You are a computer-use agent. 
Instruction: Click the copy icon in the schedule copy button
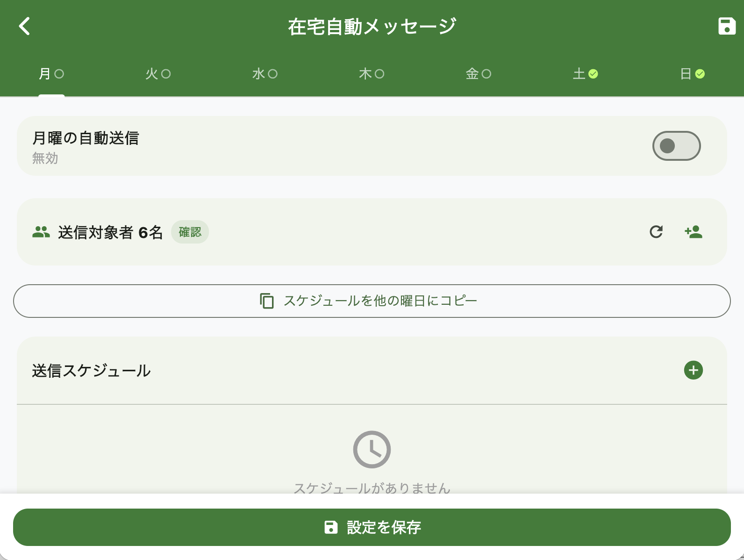(266, 301)
